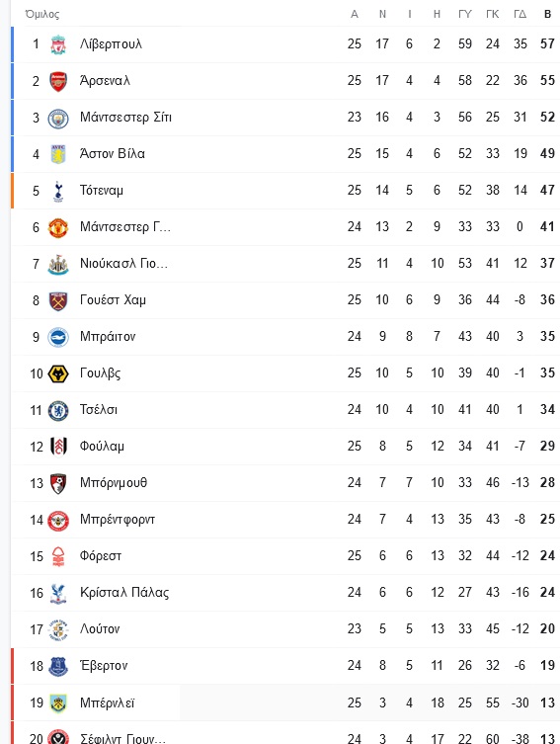Open the Λούτον team link
560x744 pixels.
tap(100, 628)
